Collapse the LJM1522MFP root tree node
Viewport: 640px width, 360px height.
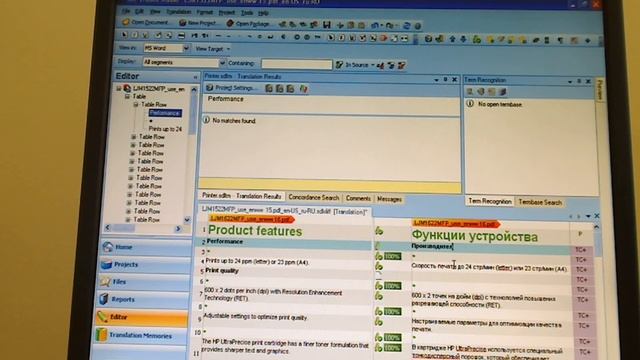pos(119,88)
